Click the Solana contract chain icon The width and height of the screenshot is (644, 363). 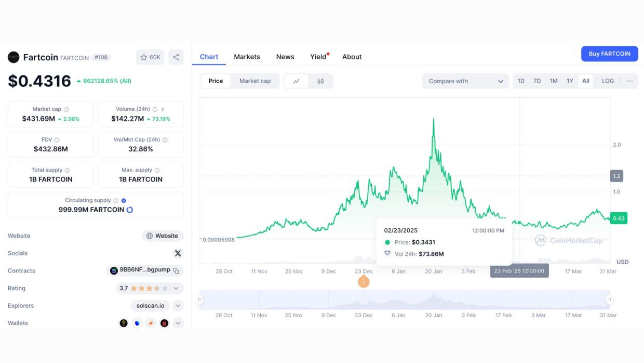pos(114,270)
